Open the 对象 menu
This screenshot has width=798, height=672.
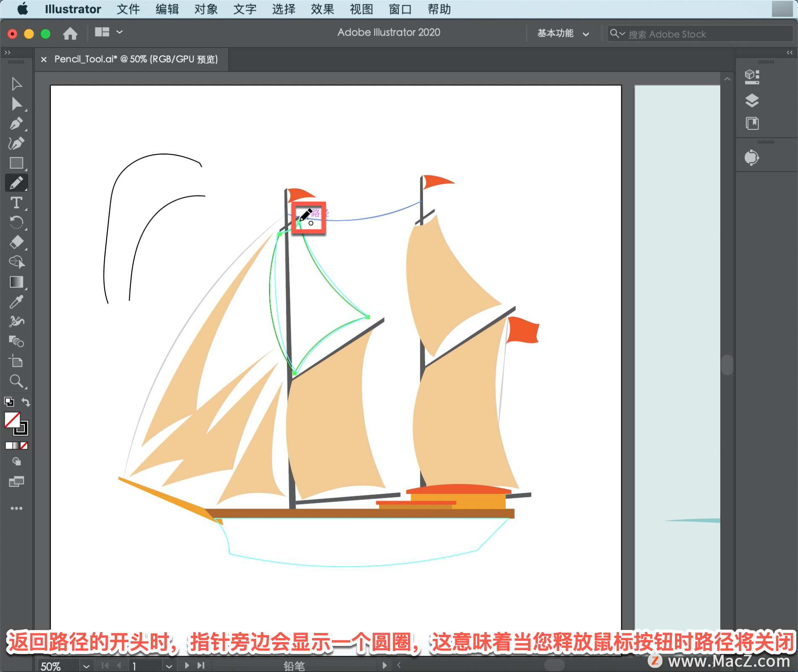(206, 9)
